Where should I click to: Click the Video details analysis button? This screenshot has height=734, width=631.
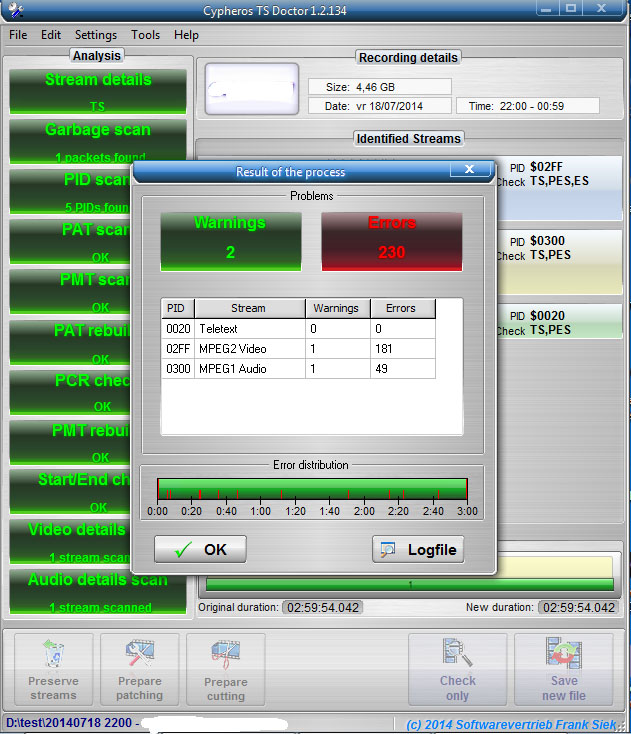(x=70, y=542)
